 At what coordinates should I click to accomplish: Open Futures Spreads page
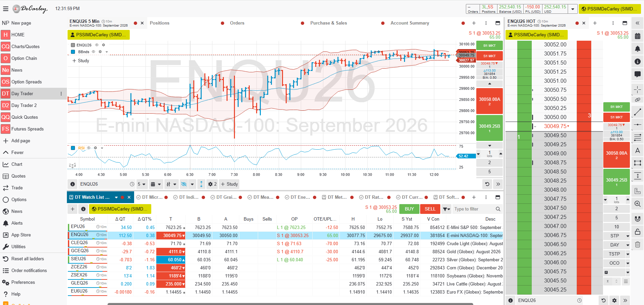(x=28, y=129)
